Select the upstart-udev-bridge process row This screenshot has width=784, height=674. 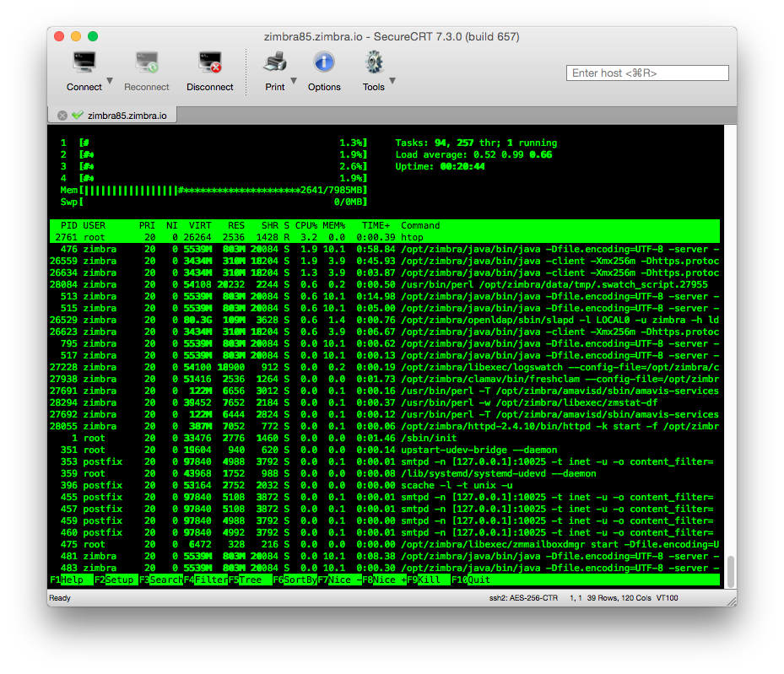click(x=385, y=450)
